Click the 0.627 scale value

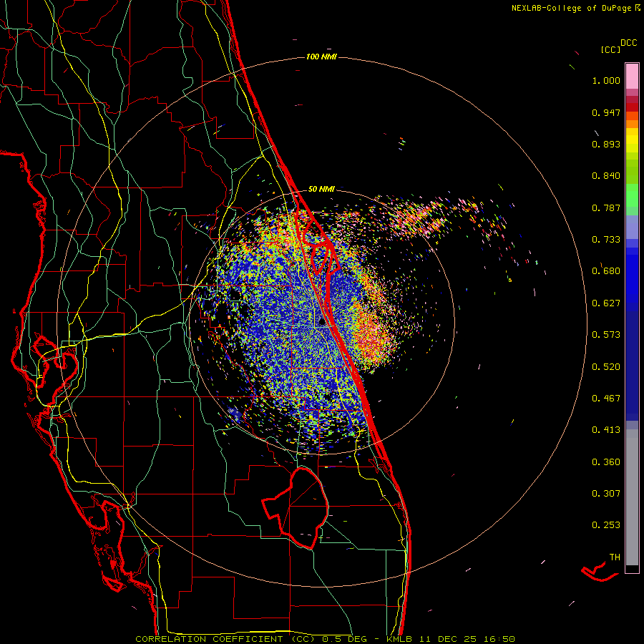point(606,303)
